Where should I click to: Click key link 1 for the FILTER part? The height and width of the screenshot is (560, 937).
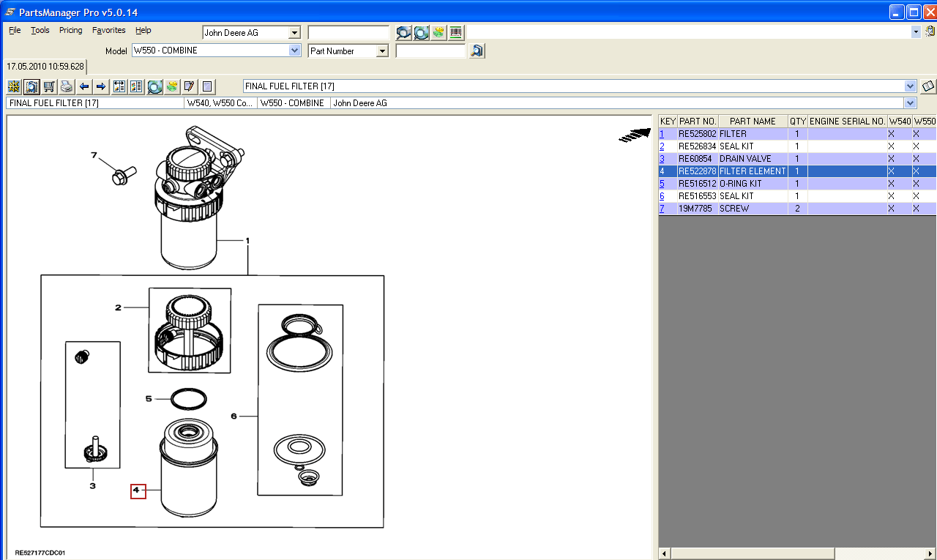tap(662, 134)
